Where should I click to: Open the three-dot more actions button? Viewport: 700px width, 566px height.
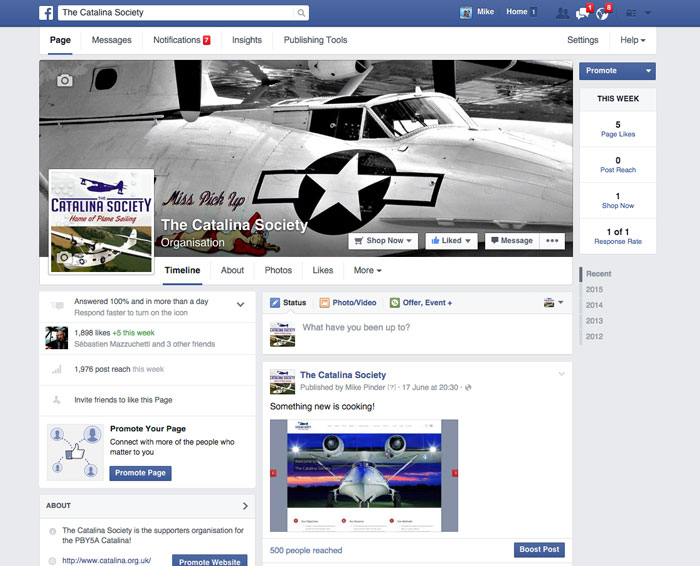[x=552, y=241]
